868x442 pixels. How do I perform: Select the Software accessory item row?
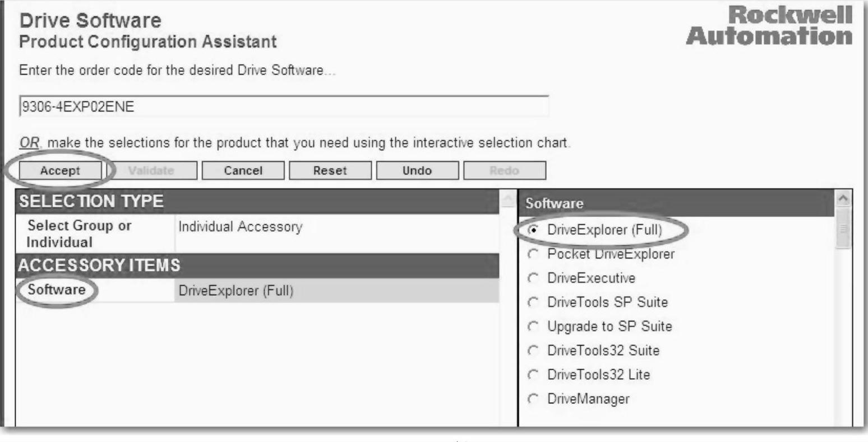[x=57, y=290]
